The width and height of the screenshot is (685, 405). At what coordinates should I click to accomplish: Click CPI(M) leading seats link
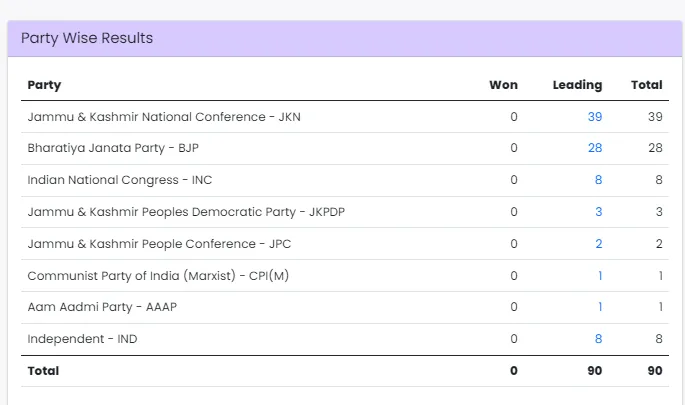tap(600, 276)
